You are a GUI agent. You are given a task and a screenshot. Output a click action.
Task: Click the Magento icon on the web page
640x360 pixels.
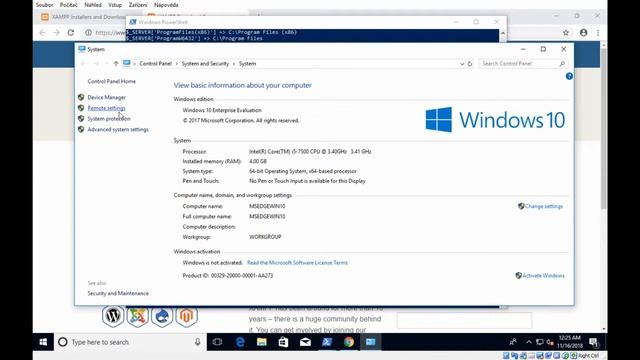coord(187,316)
